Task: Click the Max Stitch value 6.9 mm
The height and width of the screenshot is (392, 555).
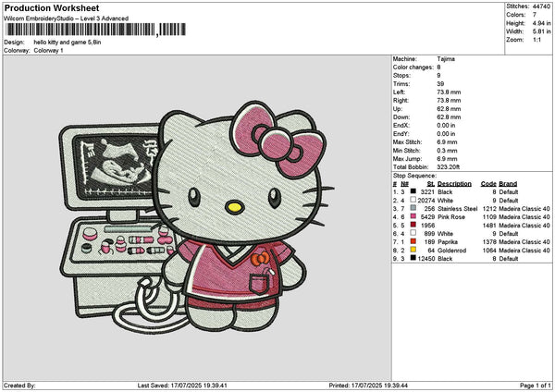Action: (x=447, y=142)
